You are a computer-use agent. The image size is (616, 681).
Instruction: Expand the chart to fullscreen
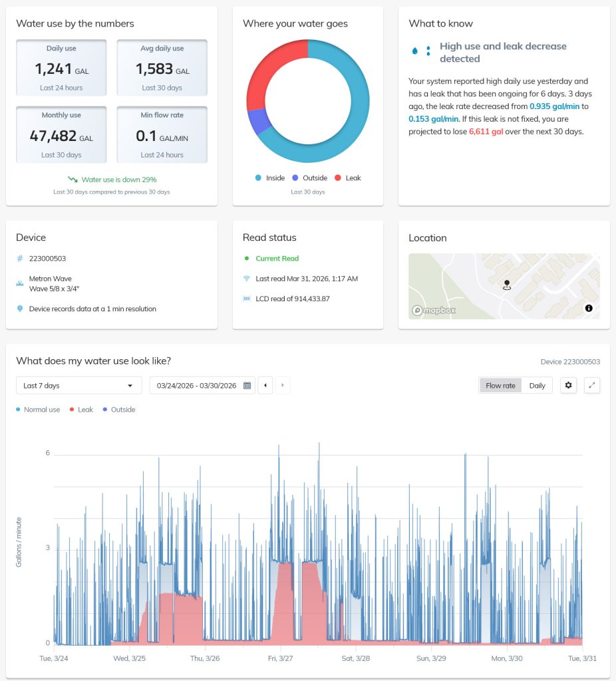(592, 385)
